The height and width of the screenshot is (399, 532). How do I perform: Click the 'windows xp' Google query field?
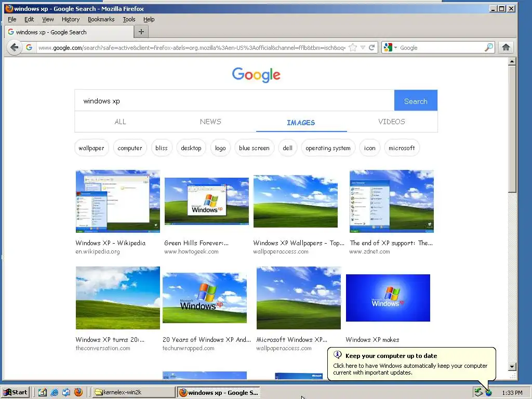(x=234, y=101)
